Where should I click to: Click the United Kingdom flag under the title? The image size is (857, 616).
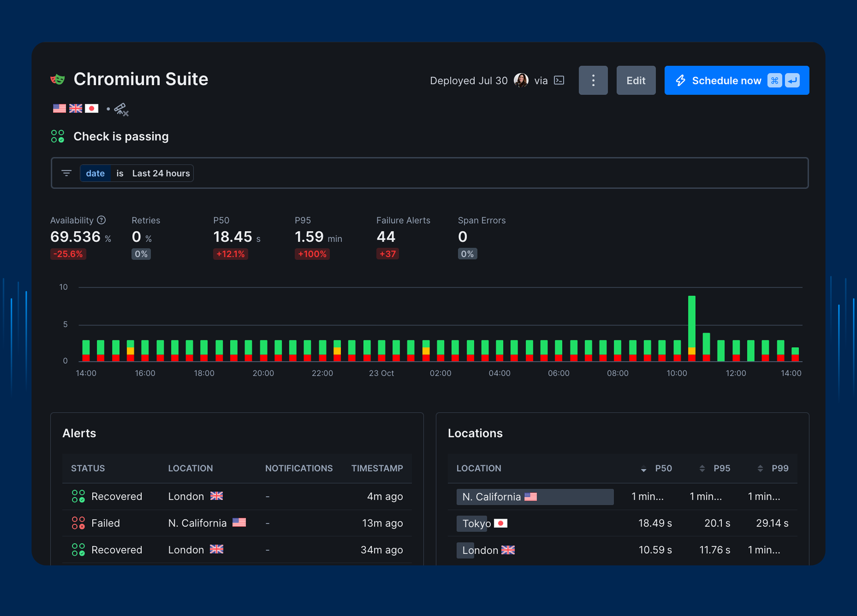76,109
